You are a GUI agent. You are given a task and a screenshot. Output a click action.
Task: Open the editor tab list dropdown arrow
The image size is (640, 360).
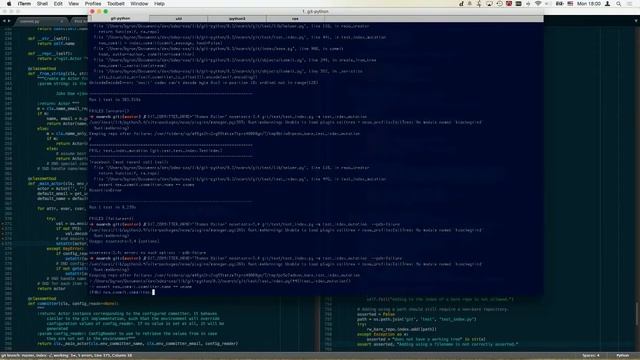point(636,21)
